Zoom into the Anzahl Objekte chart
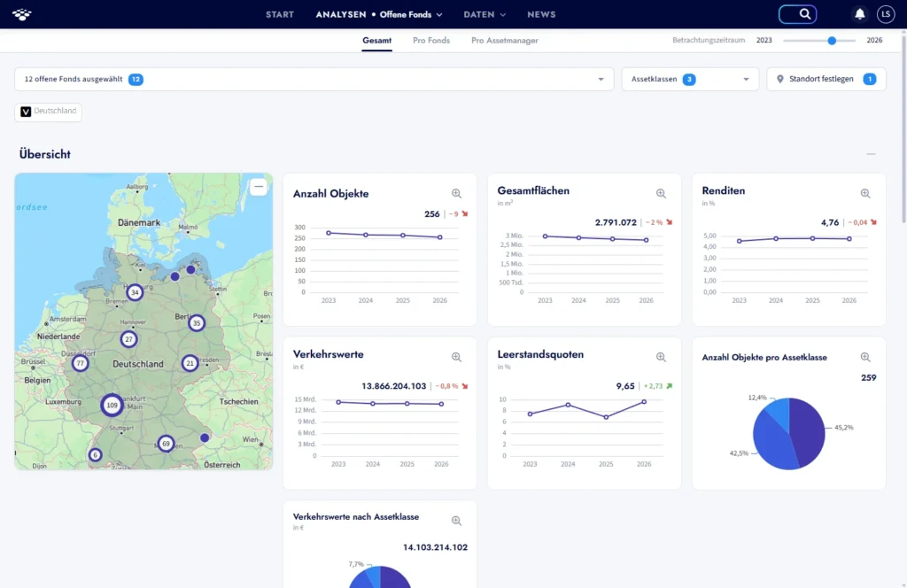The image size is (907, 588). (x=456, y=194)
